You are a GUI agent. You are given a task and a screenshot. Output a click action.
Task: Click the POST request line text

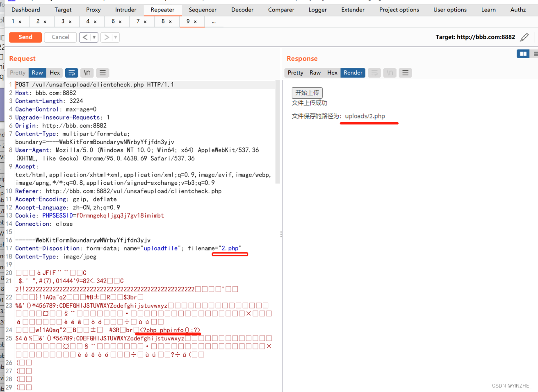click(95, 85)
